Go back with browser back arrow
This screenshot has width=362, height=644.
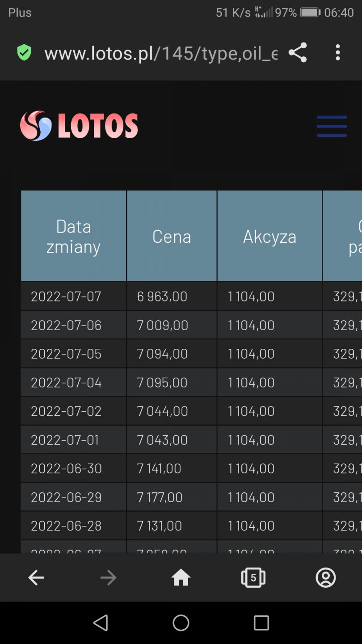(36, 578)
